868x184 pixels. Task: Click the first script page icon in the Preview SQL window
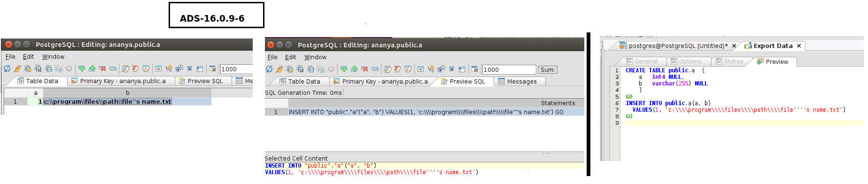[387, 69]
